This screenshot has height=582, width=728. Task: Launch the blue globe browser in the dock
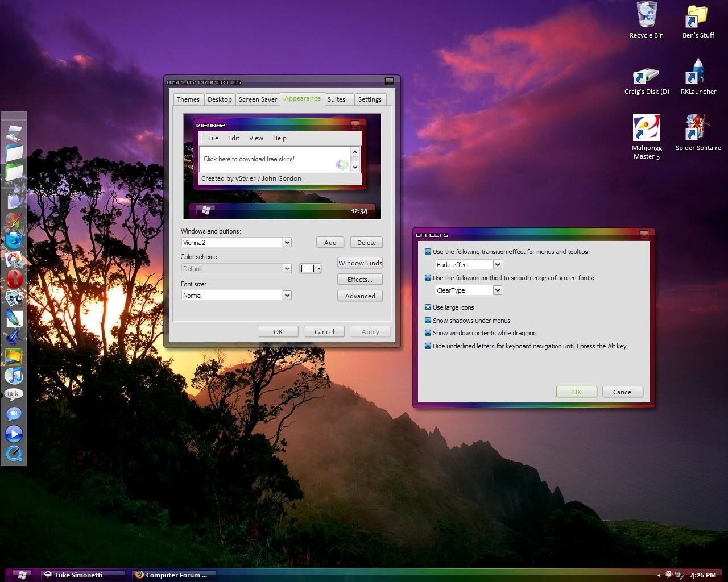(x=14, y=240)
